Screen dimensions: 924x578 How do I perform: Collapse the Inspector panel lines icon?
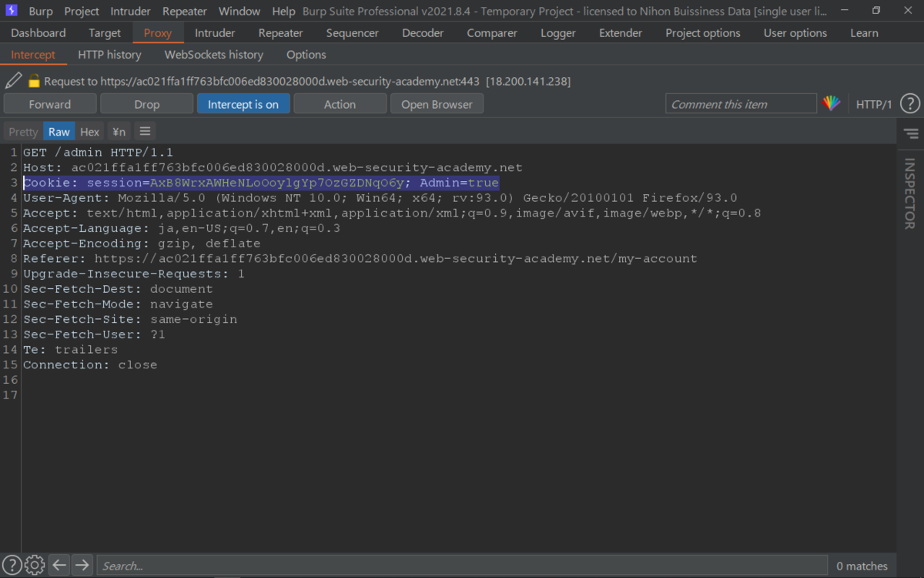coord(911,134)
